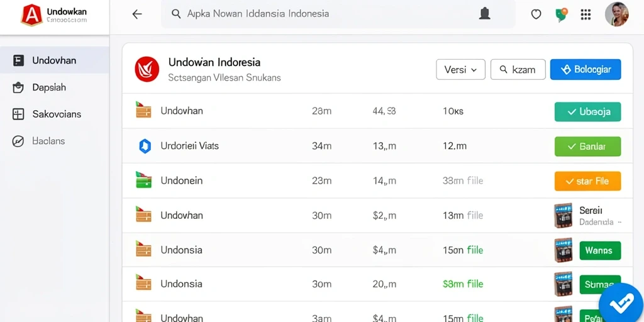Click the green box icon beside Undonein
The width and height of the screenshot is (644, 322).
[143, 180]
